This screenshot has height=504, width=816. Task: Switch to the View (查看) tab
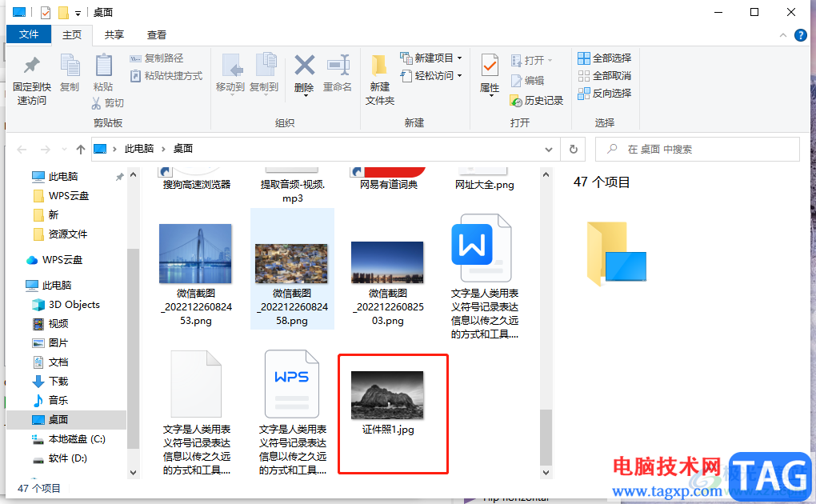point(157,35)
